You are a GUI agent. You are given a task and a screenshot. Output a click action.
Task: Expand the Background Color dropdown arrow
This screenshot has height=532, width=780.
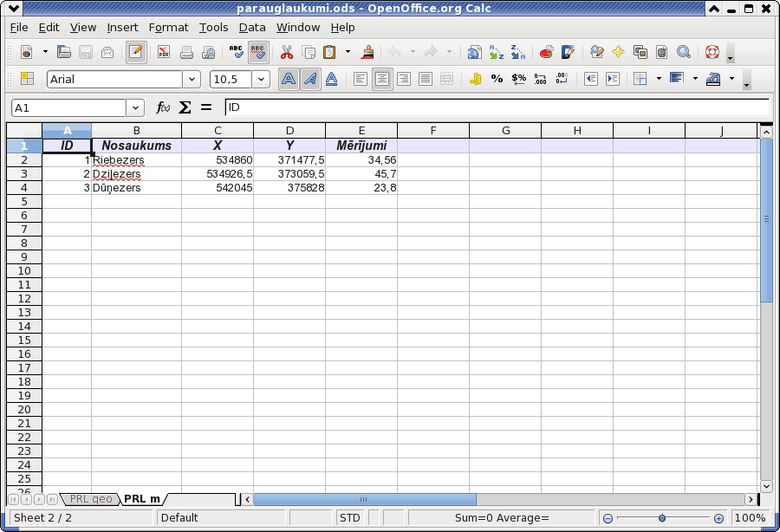pos(695,79)
